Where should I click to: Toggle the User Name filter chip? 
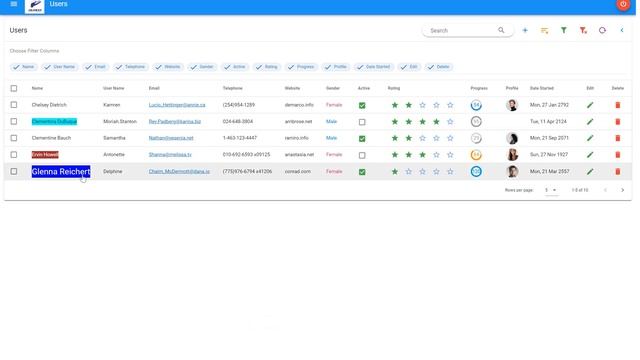(60, 67)
